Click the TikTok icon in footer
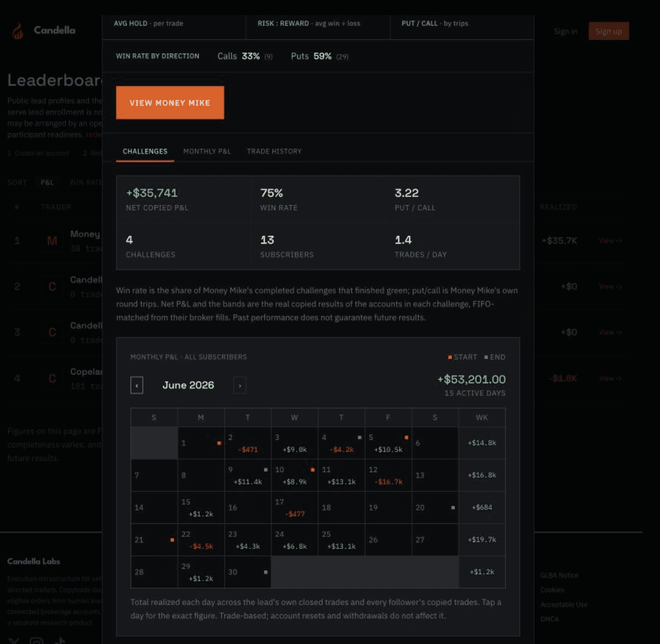Image resolution: width=660 pixels, height=644 pixels. (59, 641)
